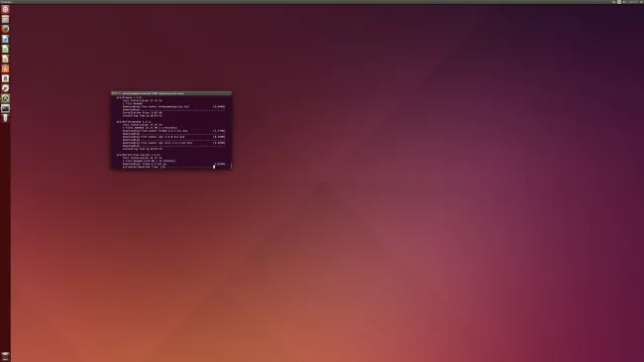Image resolution: width=644 pixels, height=362 pixels.
Task: Open the Trash at the launcher bottom
Action: [5, 356]
